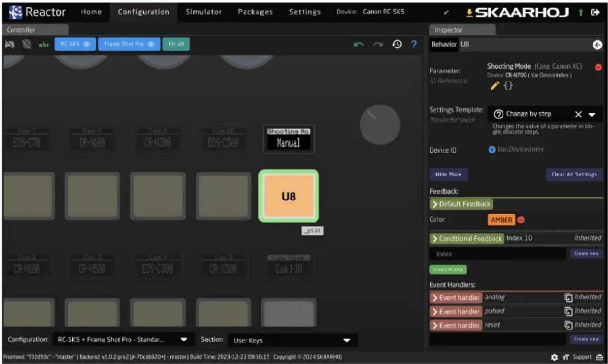Click Create new under Event Handlers
This screenshot has height=364, width=608.
(587, 339)
